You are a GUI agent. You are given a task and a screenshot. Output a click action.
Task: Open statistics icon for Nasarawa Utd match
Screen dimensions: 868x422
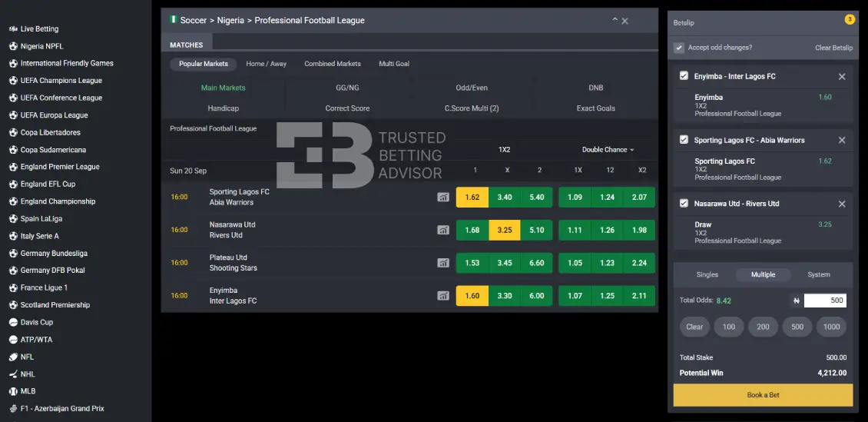point(443,230)
